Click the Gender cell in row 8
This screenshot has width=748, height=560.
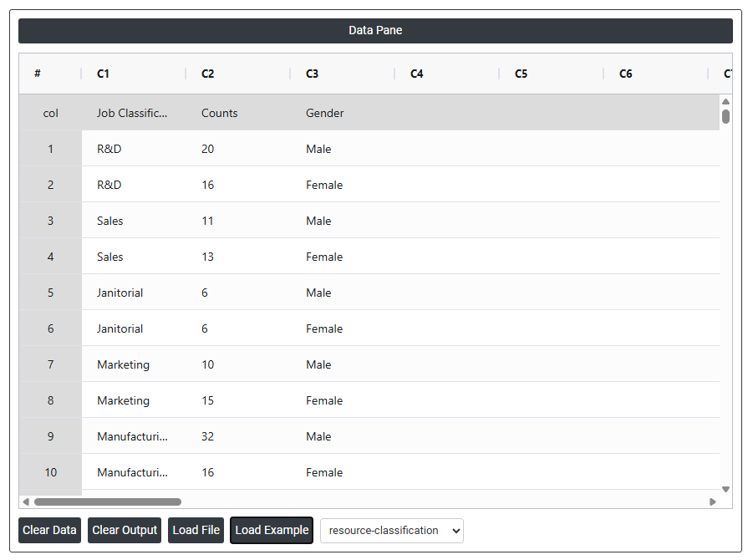(324, 400)
